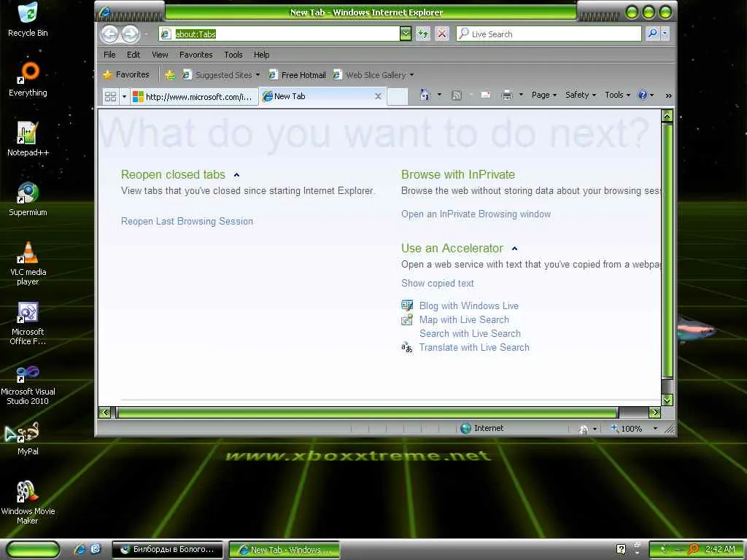Click the Home toolbar icon
747x560 pixels.
(x=425, y=95)
